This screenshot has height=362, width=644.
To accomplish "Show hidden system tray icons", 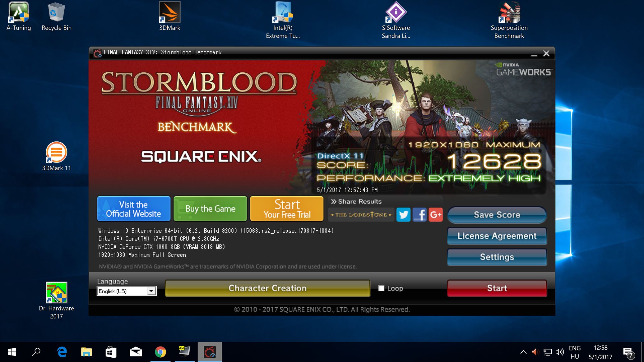I will 523,352.
